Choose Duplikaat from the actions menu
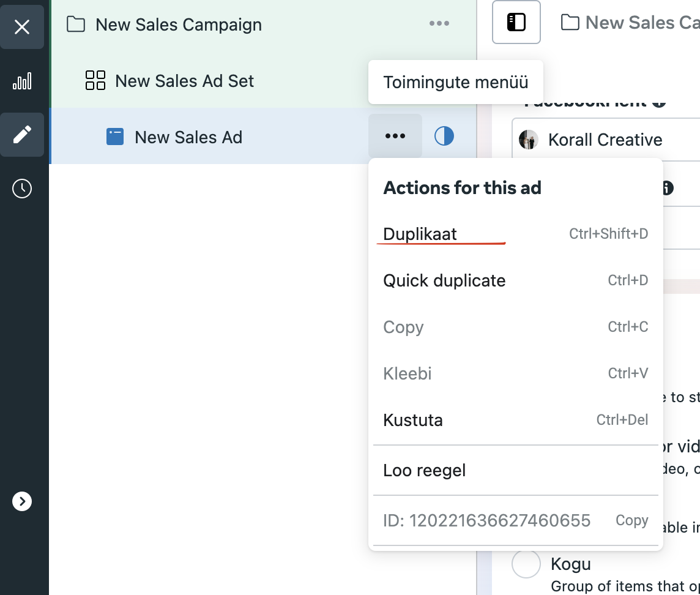The height and width of the screenshot is (595, 700). (x=516, y=234)
